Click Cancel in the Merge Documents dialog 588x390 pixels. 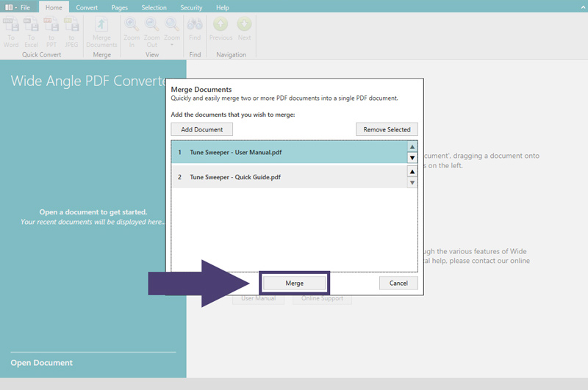pyautogui.click(x=398, y=283)
